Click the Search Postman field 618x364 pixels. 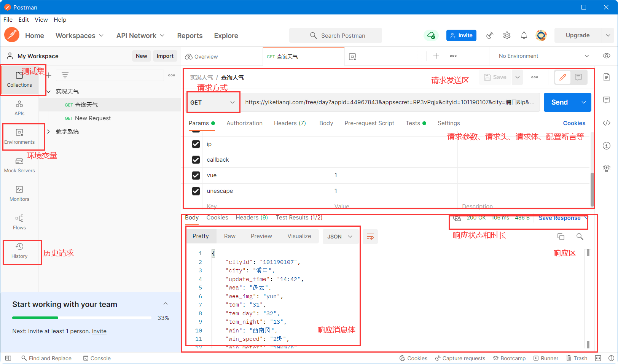[336, 35]
